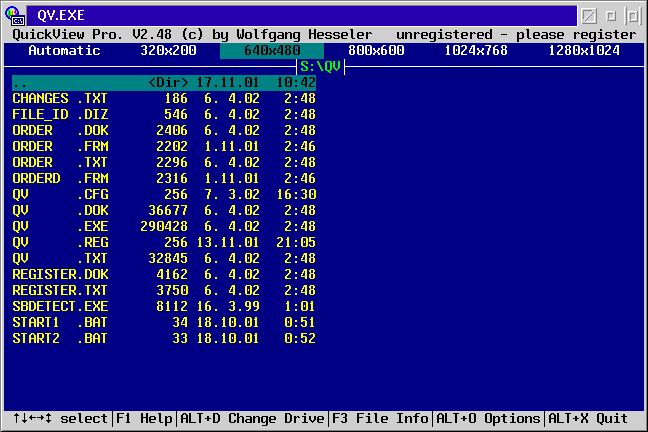Viewport: 648px width, 432px height.
Task: Select the FILE_ID.DIZ file row
Action: (x=164, y=115)
